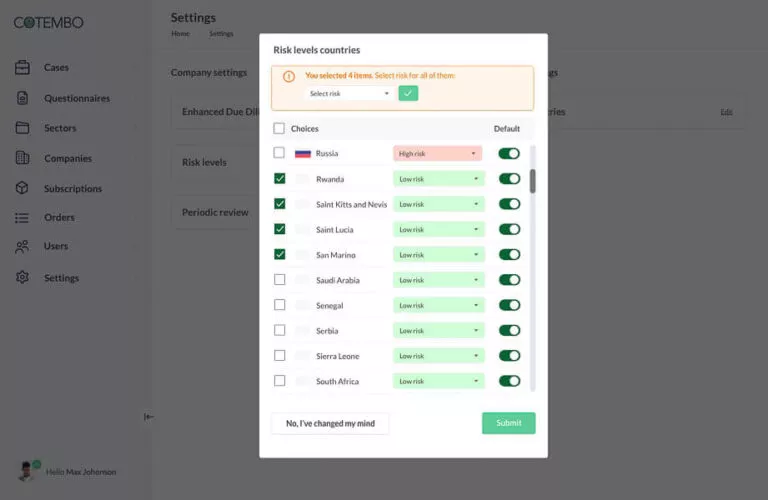Click the Risk levels settings row
This screenshot has width=768, height=500.
(215, 162)
